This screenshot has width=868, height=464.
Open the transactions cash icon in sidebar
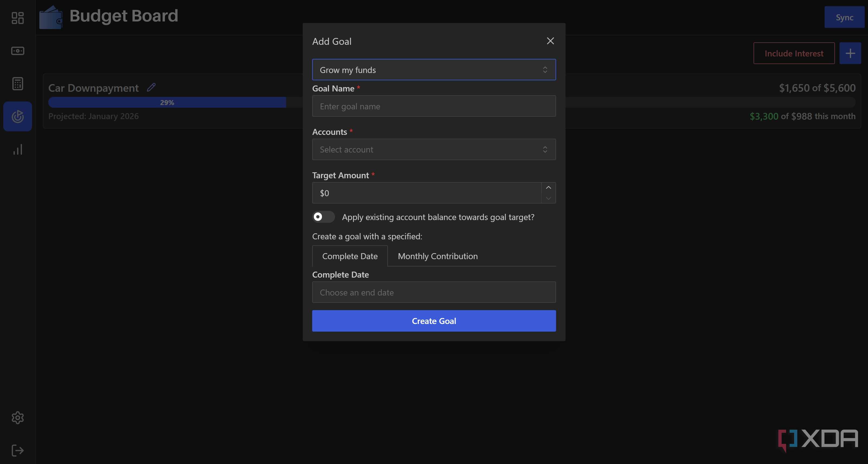tap(18, 51)
